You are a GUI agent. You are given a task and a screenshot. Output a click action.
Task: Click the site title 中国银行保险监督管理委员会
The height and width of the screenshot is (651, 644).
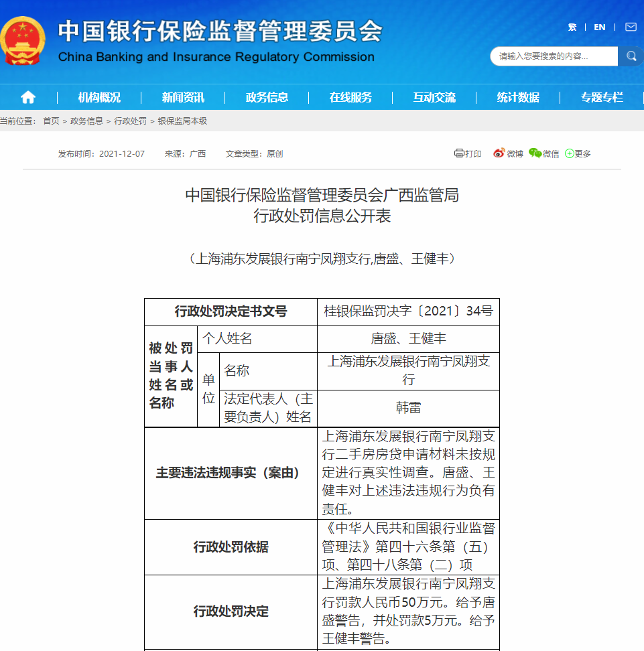click(220, 31)
